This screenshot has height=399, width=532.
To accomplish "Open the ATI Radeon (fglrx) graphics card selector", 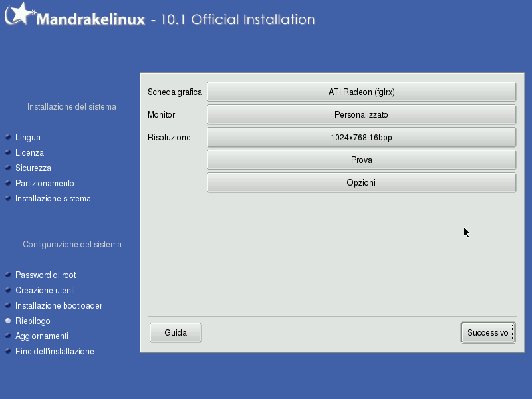I will pos(361,92).
